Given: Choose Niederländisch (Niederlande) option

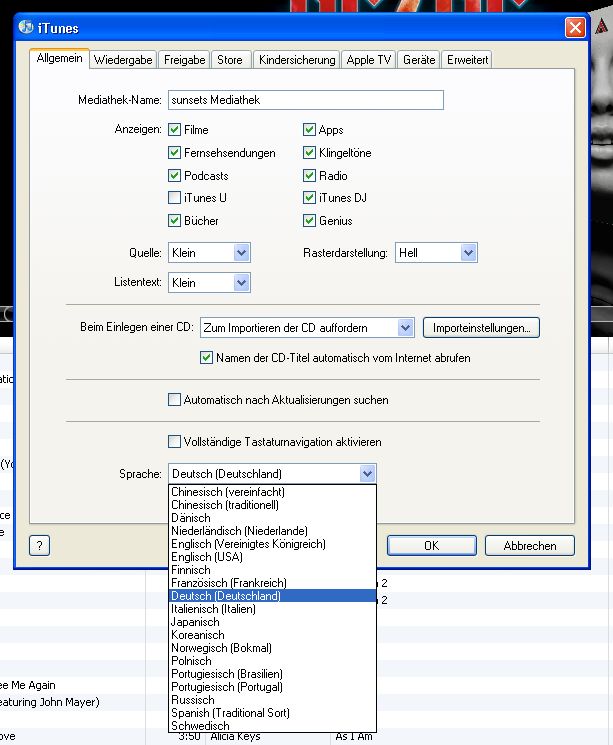Looking at the screenshot, I should pos(273,531).
